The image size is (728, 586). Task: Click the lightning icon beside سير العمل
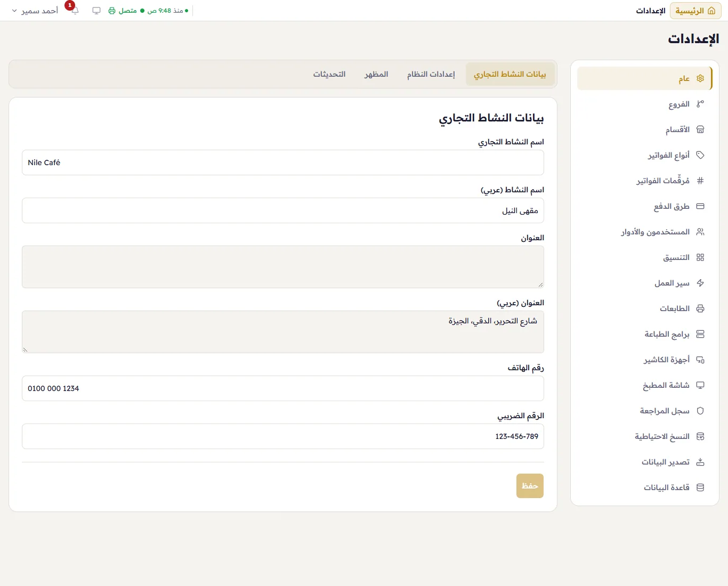click(700, 283)
